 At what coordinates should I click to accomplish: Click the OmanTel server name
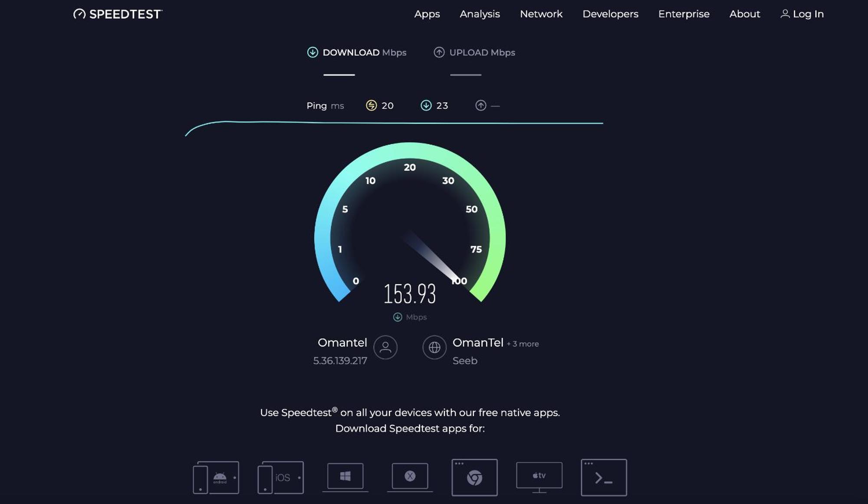478,343
